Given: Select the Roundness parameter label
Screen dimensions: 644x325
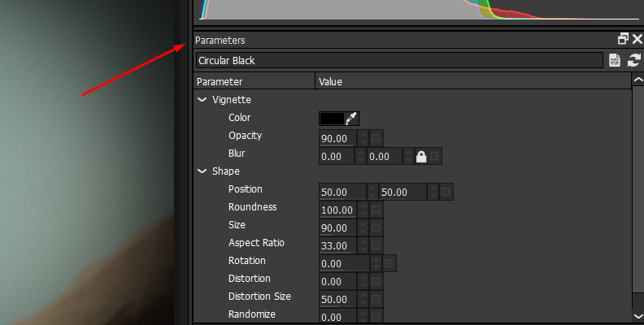Looking at the screenshot, I should [x=253, y=207].
